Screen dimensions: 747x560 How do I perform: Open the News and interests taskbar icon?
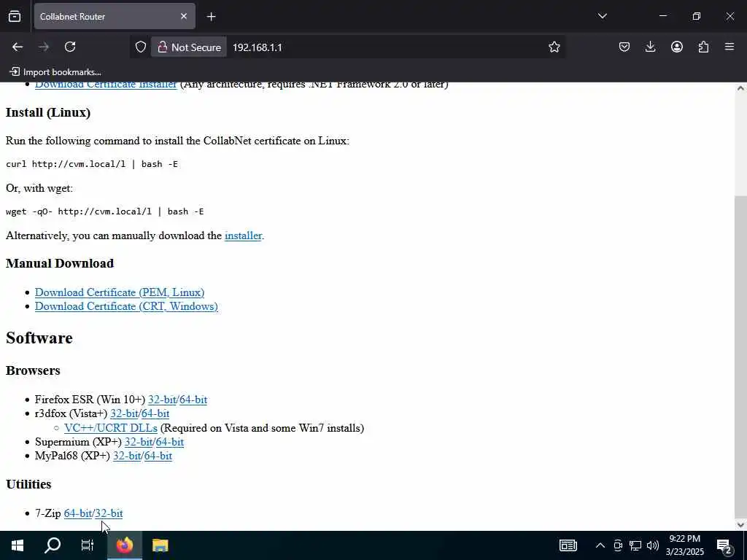coord(568,545)
